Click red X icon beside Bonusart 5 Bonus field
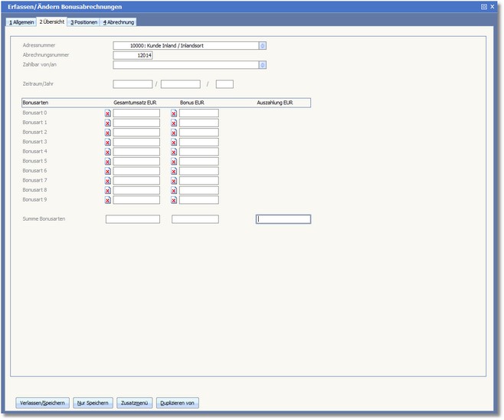The width and height of the screenshot is (504, 420). [x=174, y=162]
